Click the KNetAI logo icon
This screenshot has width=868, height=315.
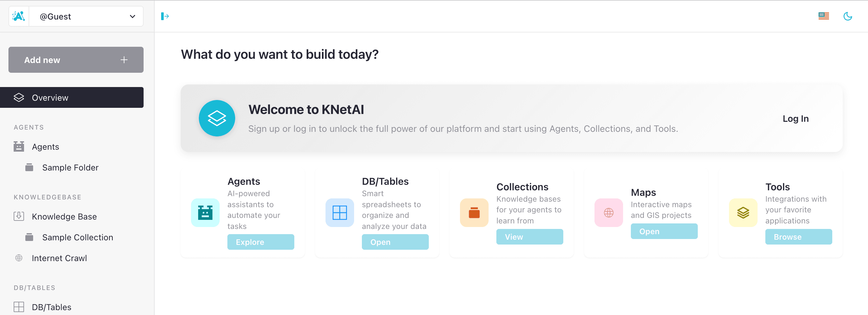19,16
